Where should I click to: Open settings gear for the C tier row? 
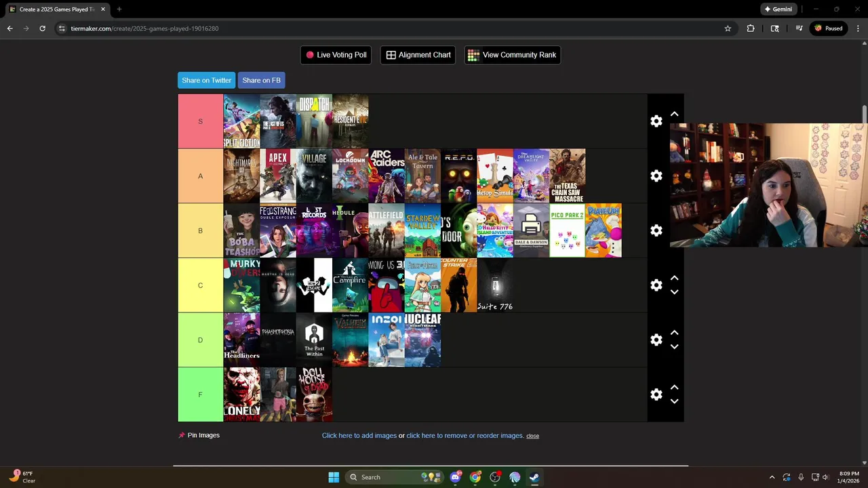click(656, 285)
